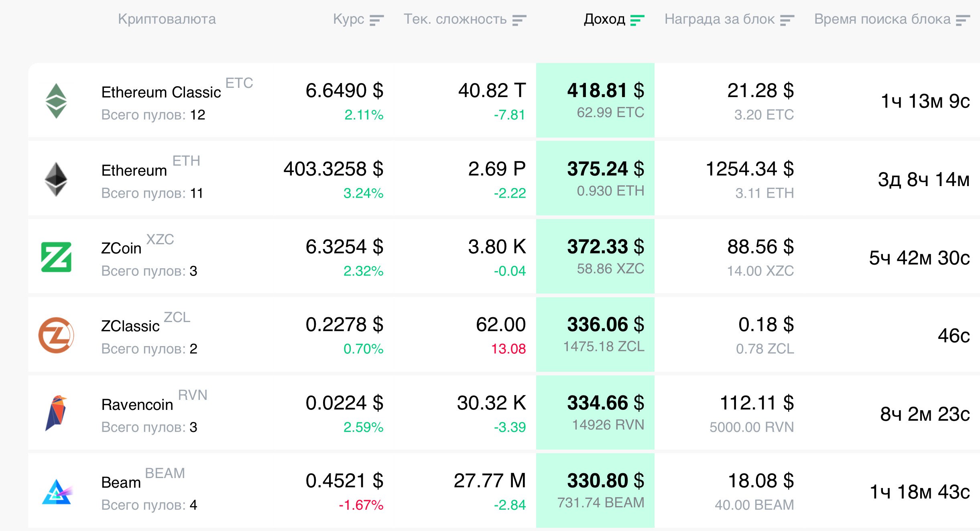Click the 0.2278 $ price value
This screenshot has height=531, width=980.
(344, 324)
